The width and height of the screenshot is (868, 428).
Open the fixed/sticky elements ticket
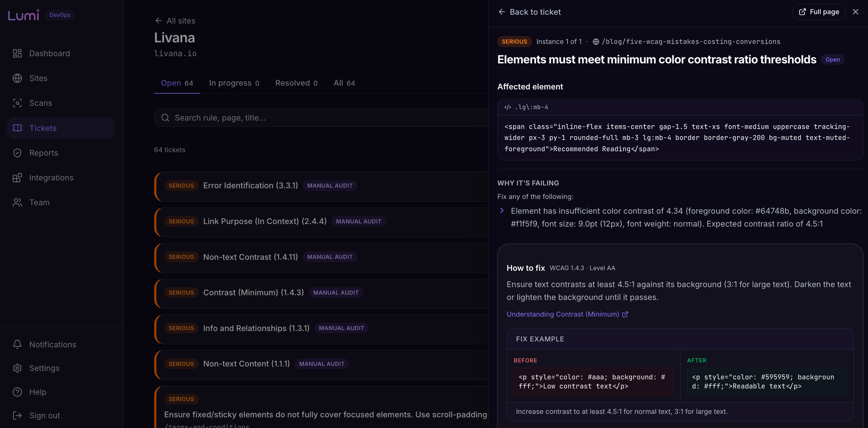tap(322, 407)
